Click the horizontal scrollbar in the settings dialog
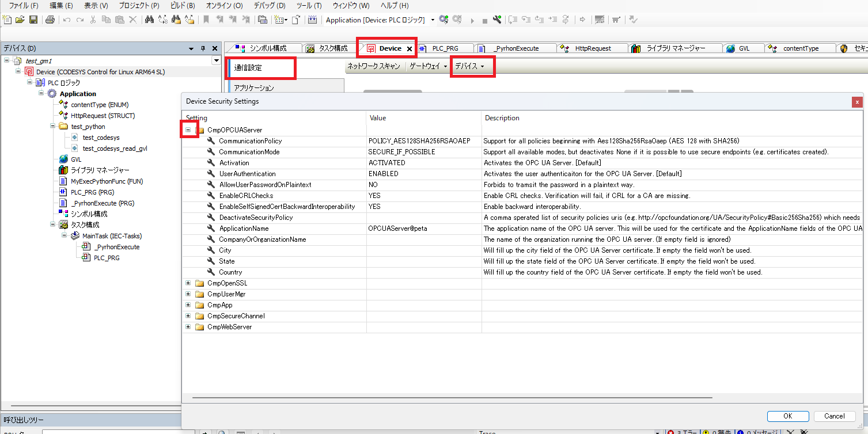The width and height of the screenshot is (868, 434). (x=452, y=397)
